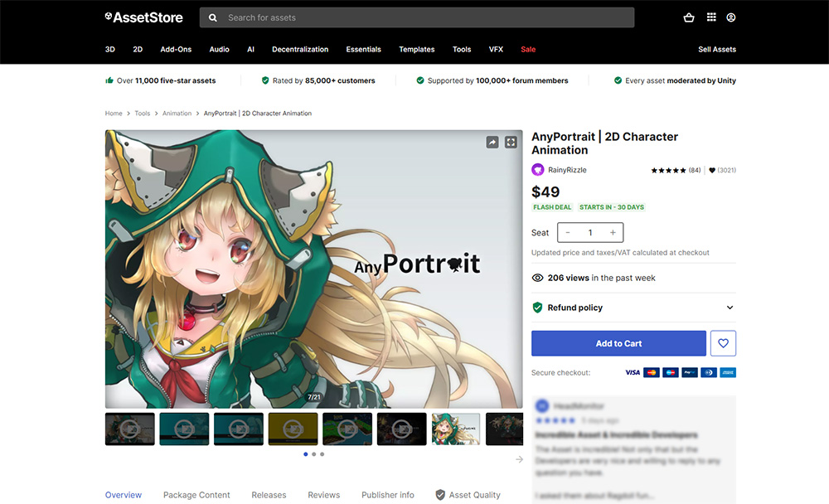Select the yellow video thumbnail
Image resolution: width=829 pixels, height=504 pixels.
(x=293, y=429)
